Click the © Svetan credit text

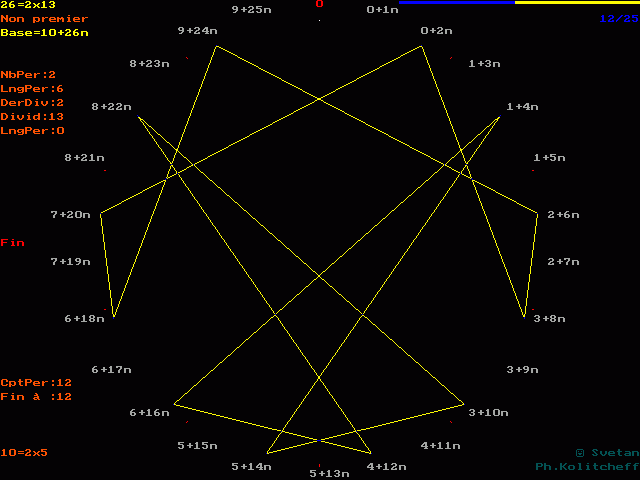pyautogui.click(x=606, y=453)
